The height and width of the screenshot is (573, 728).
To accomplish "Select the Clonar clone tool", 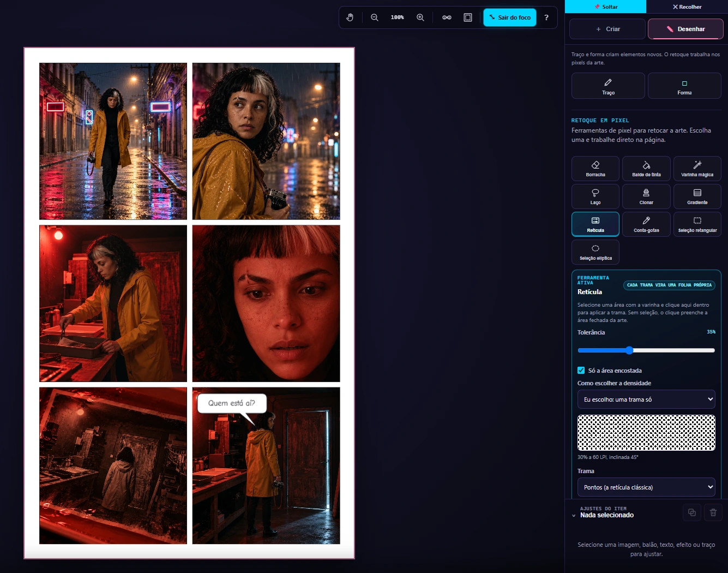I will 646,196.
